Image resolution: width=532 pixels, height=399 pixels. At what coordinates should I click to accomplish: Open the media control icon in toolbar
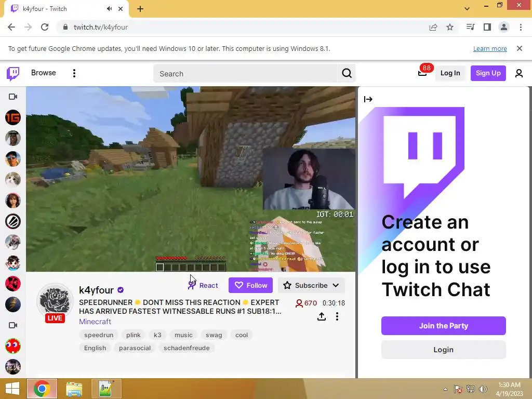point(470,27)
